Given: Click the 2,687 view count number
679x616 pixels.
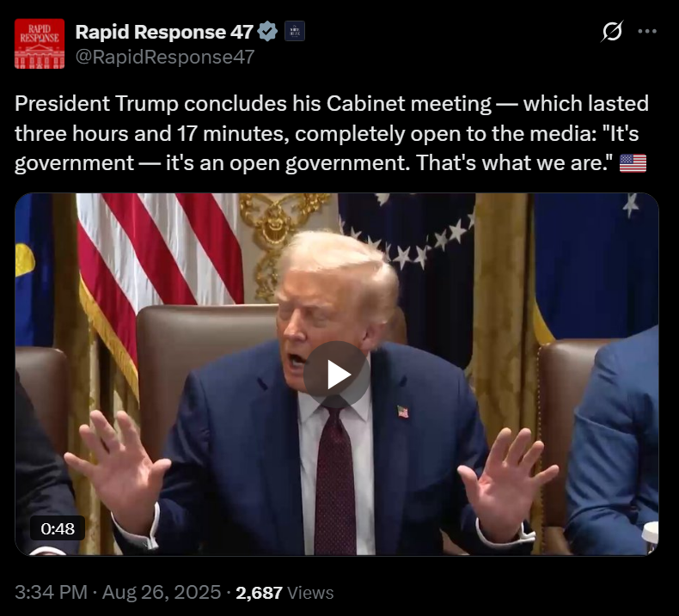Looking at the screenshot, I should [x=259, y=593].
